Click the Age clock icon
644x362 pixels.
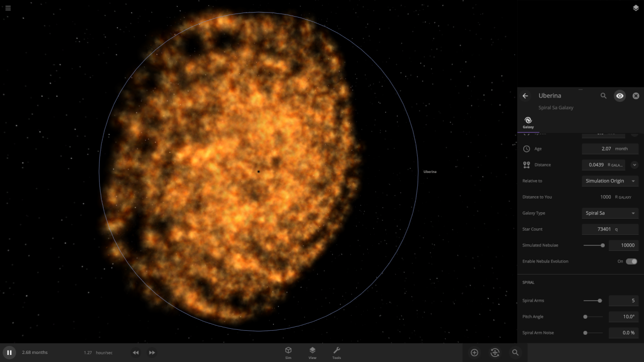[527, 149]
